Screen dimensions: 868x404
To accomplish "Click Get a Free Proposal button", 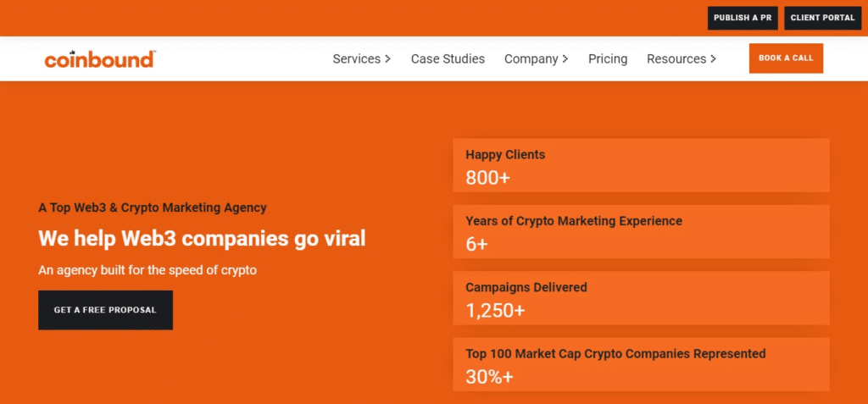I will (x=105, y=310).
